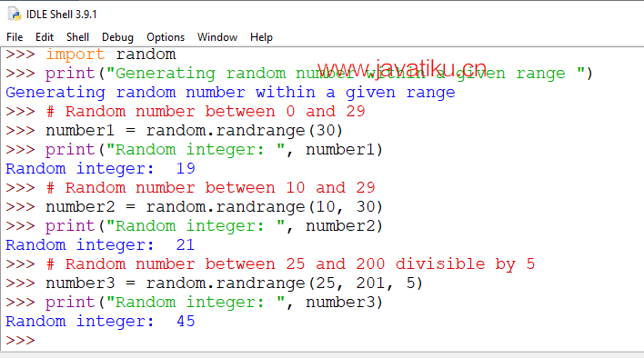Click output 'Random integer: 19'
Viewport: 644px width, 358px height.
100,169
